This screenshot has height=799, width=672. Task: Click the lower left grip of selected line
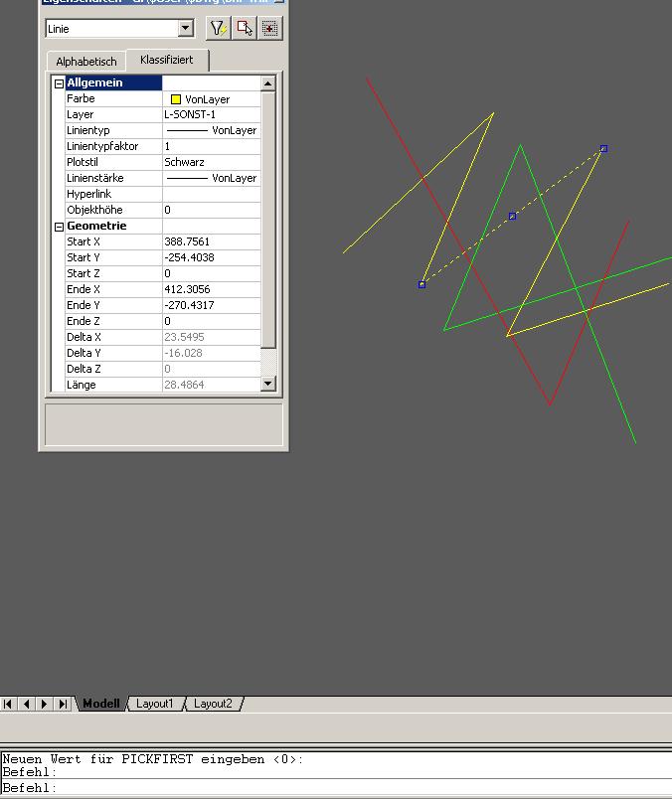(421, 285)
